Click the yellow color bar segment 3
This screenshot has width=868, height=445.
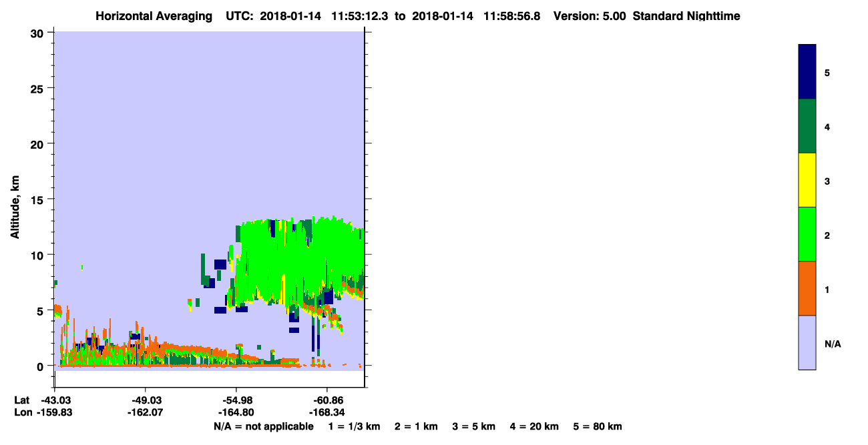coord(807,180)
